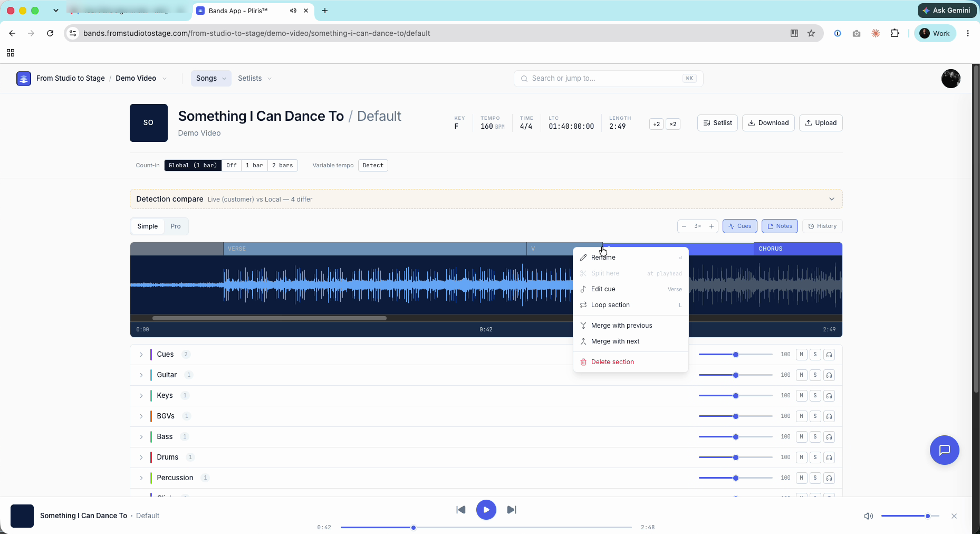This screenshot has width=980, height=534.
Task: Mute the Bass track
Action: click(x=801, y=437)
